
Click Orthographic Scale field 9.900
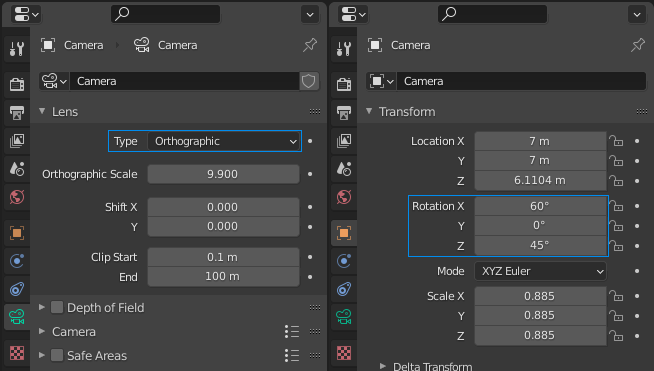224,174
